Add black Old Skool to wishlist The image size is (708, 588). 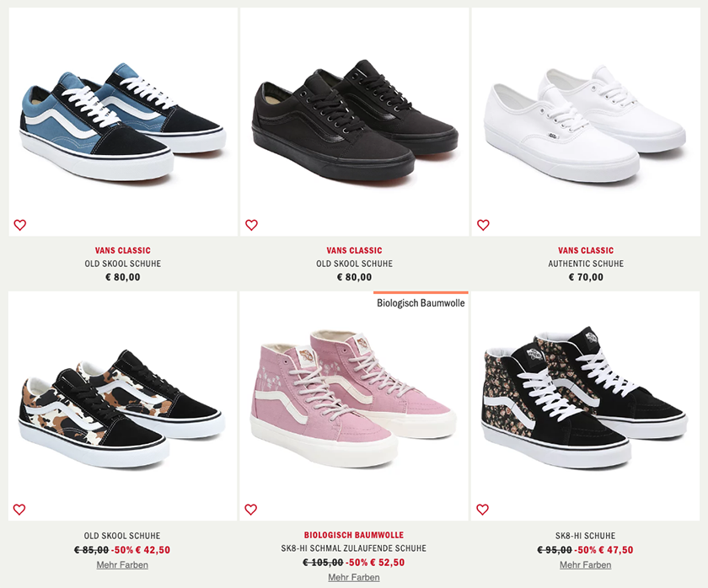(x=251, y=225)
